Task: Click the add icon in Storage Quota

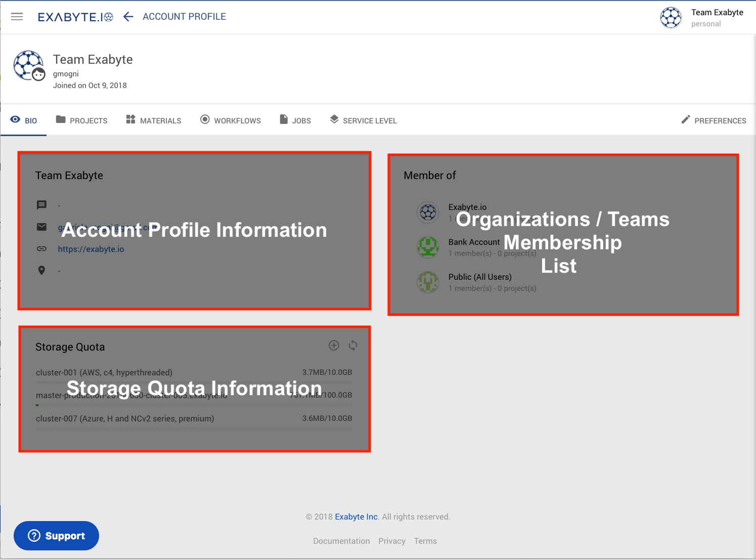Action: (334, 346)
